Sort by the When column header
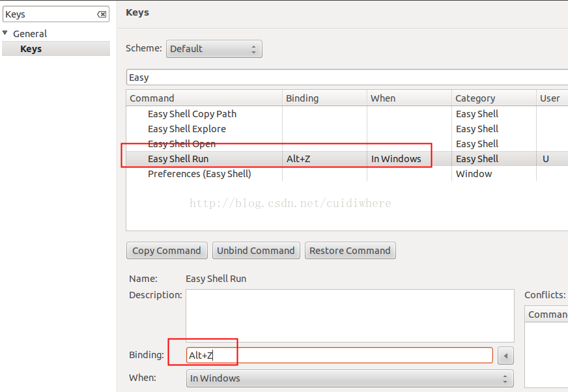 (x=409, y=98)
